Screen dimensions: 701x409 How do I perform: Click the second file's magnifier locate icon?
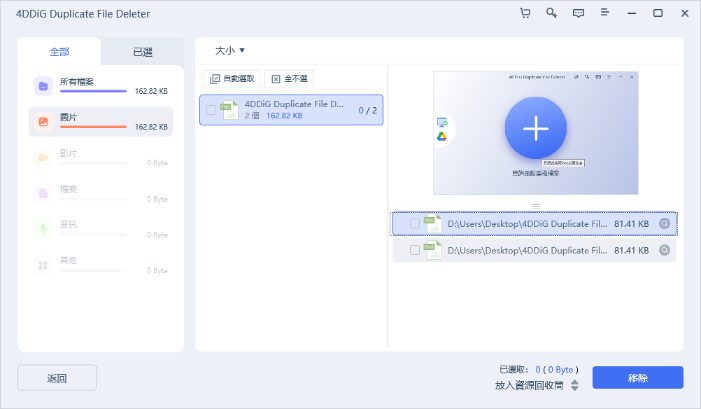point(665,250)
